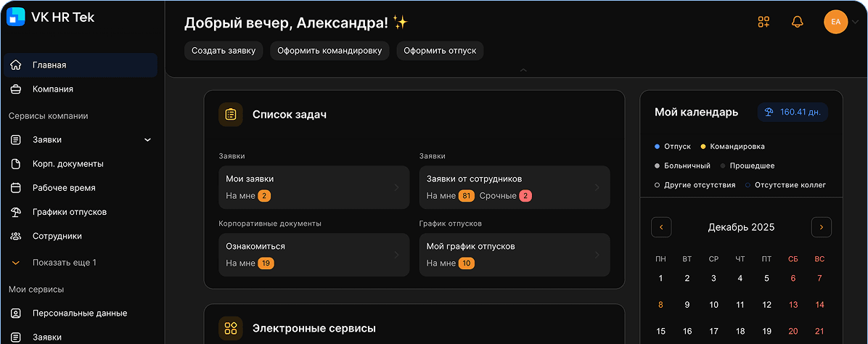Open Рабочее время in the sidebar
The image size is (868, 344).
pyautogui.click(x=81, y=188)
